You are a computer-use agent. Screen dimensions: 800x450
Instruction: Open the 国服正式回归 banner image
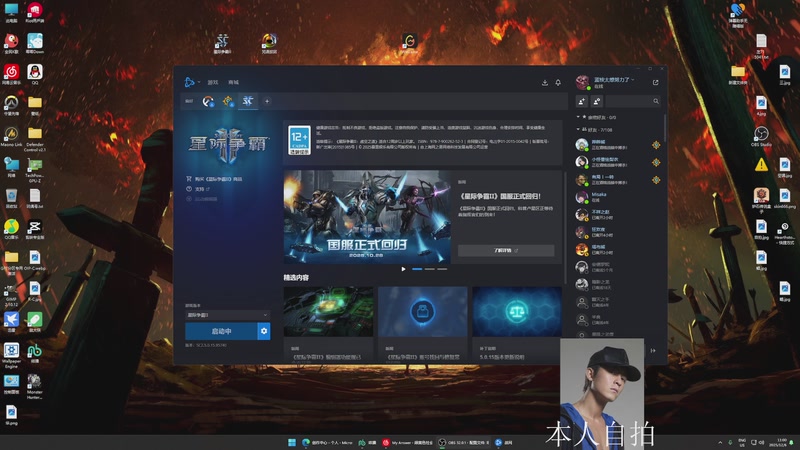tap(367, 217)
